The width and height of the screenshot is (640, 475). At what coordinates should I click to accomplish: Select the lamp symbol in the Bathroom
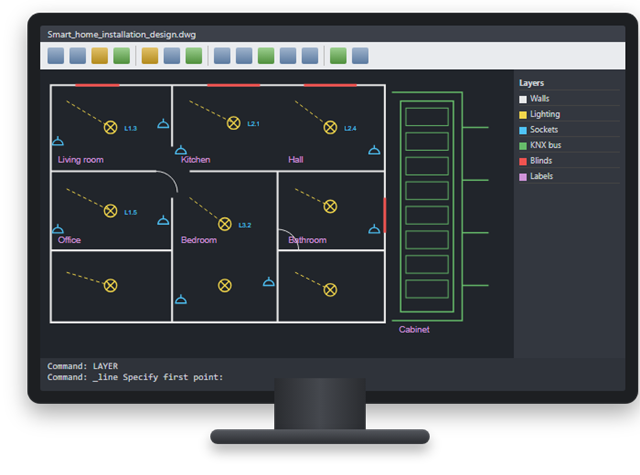click(330, 206)
